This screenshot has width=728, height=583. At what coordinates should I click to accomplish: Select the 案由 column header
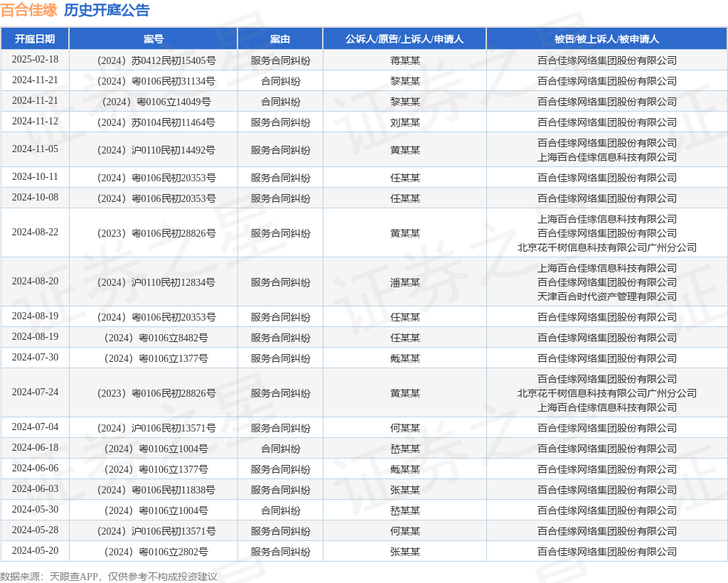(x=280, y=39)
